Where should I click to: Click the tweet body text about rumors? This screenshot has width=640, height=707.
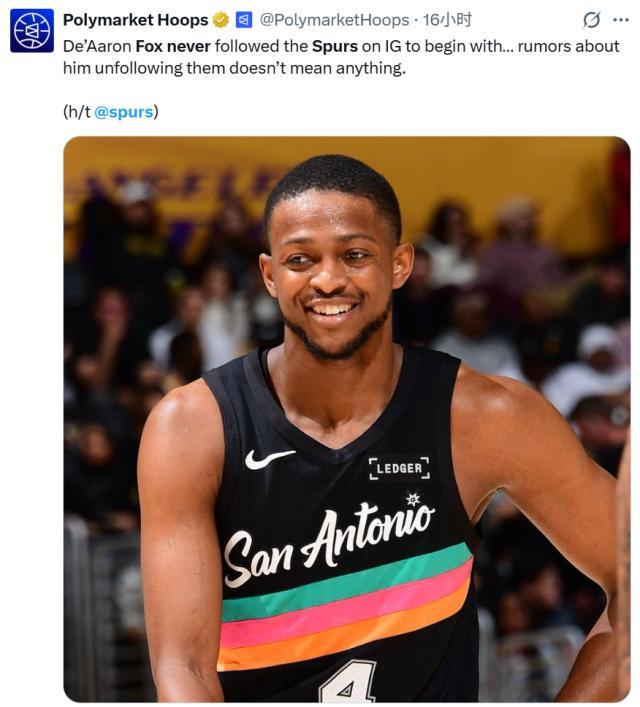341,57
